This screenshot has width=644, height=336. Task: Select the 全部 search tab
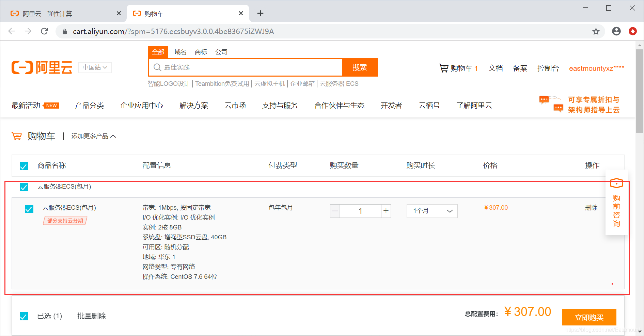coord(158,52)
